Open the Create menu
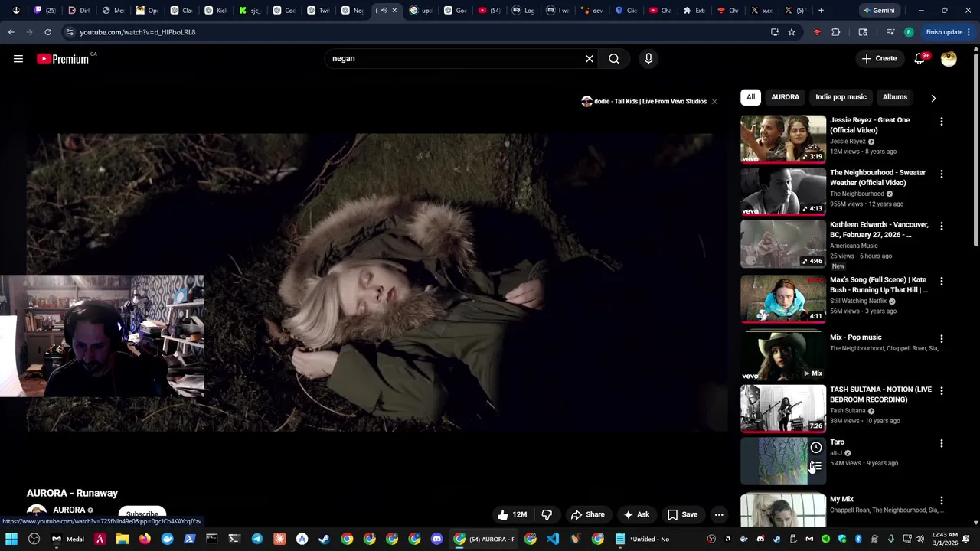980x551 pixels. [878, 58]
